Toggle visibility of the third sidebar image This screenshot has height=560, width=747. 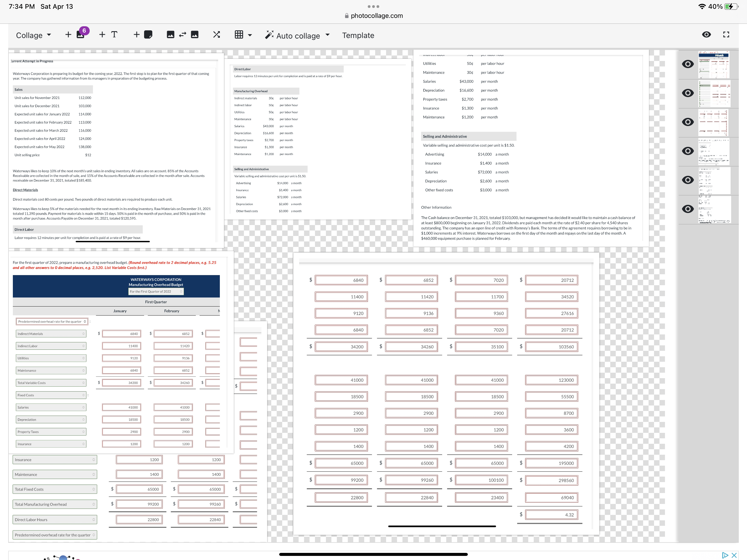coord(688,122)
